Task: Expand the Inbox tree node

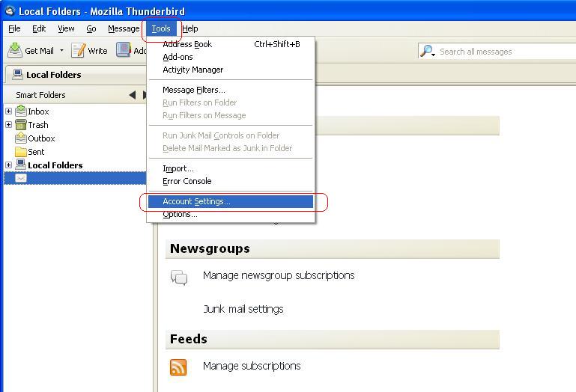Action: pyautogui.click(x=9, y=111)
